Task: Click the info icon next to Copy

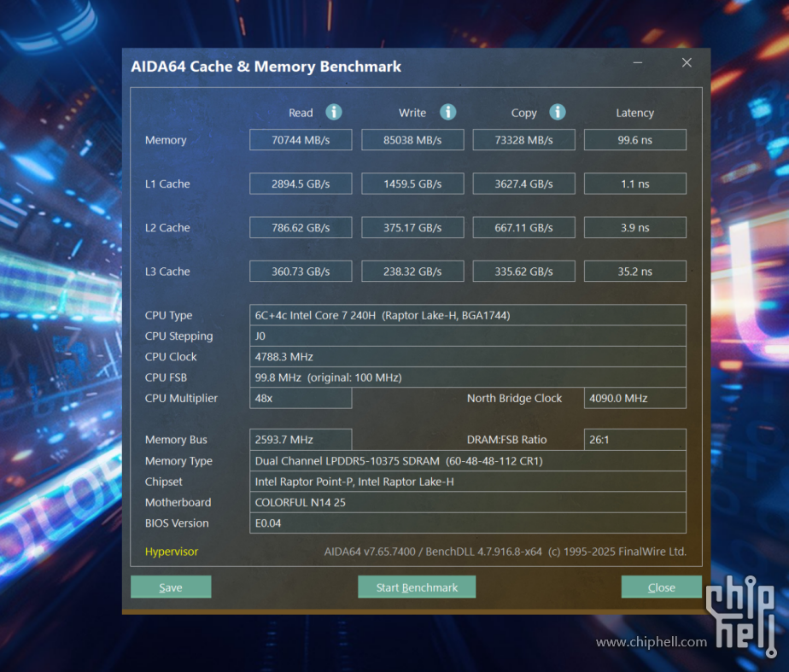Action: pos(557,112)
